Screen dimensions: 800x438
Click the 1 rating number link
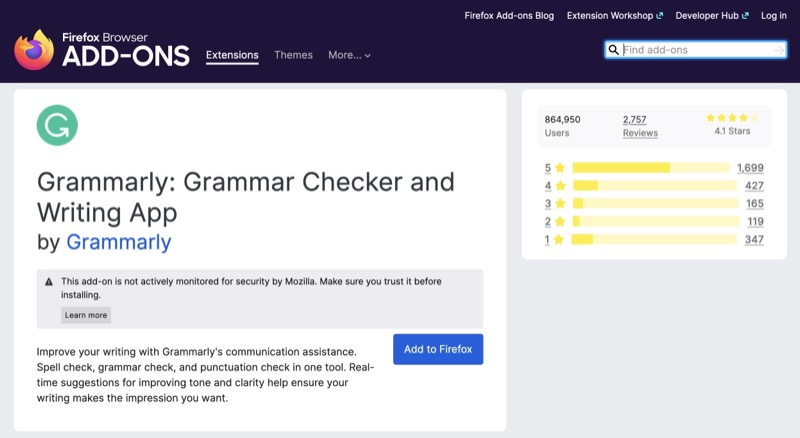coord(547,239)
